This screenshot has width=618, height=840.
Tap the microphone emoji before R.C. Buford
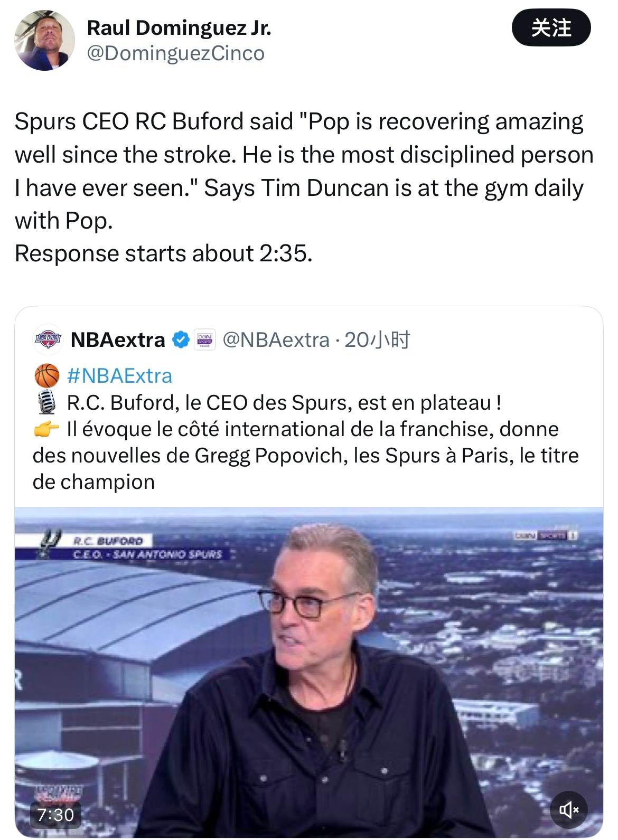coord(46,402)
